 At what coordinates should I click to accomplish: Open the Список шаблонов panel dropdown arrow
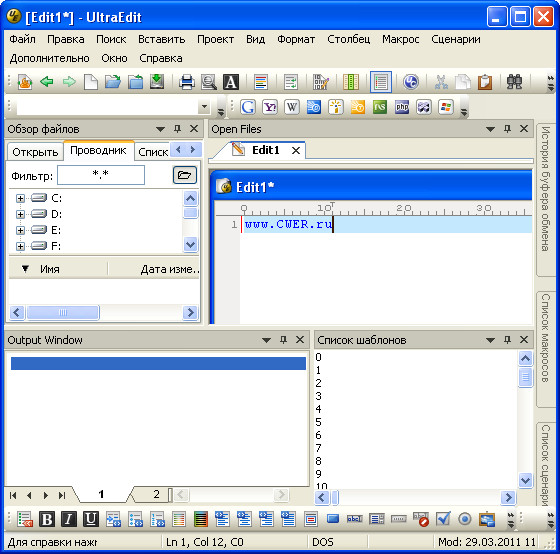pos(490,340)
